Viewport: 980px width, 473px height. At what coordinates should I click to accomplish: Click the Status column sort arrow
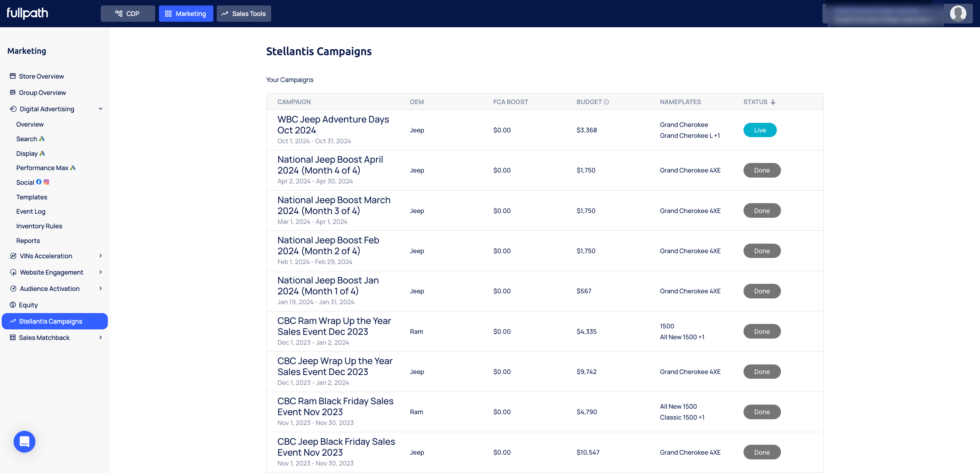773,102
